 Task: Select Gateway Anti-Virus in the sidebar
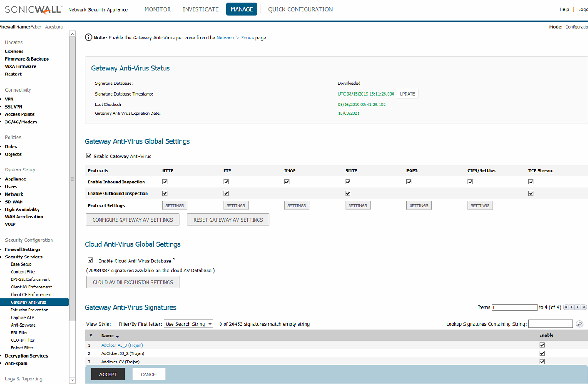tap(35, 302)
